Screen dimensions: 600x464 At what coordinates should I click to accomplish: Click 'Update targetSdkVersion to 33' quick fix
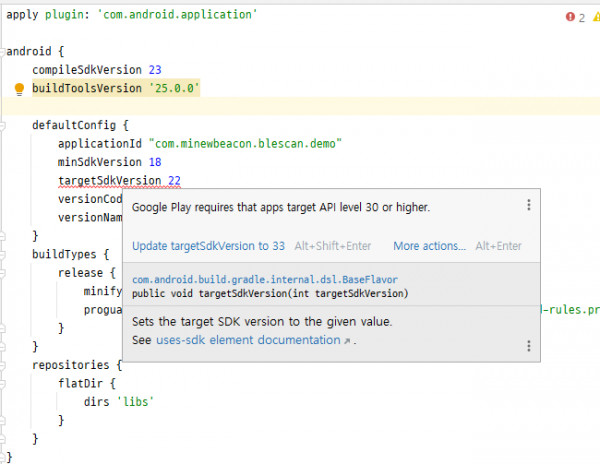209,246
